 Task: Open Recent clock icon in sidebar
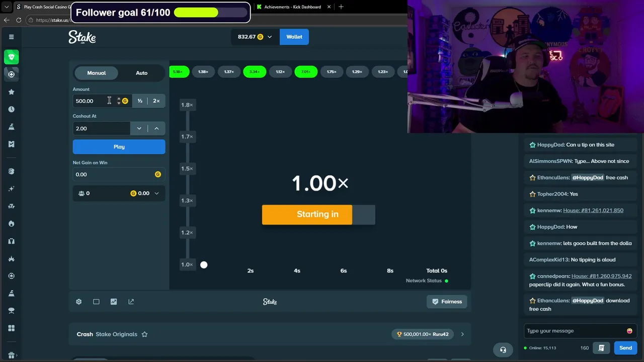(11, 109)
